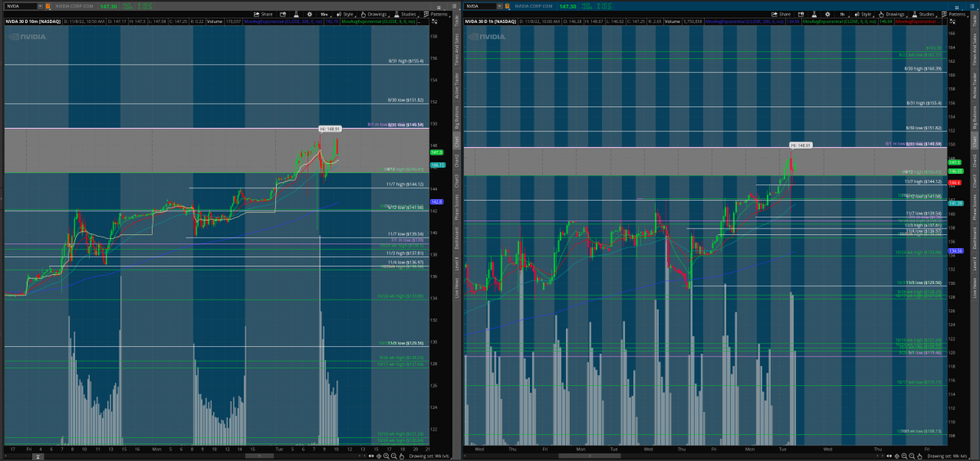Image resolution: width=980 pixels, height=461 pixels.
Task: Open chart settings gear on the 1h chart
Action: pos(827,15)
